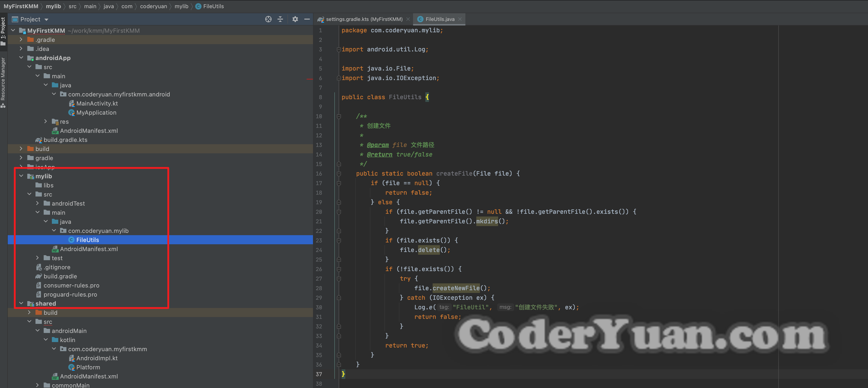
Task: Click the red error stripe mark
Action: click(x=310, y=79)
